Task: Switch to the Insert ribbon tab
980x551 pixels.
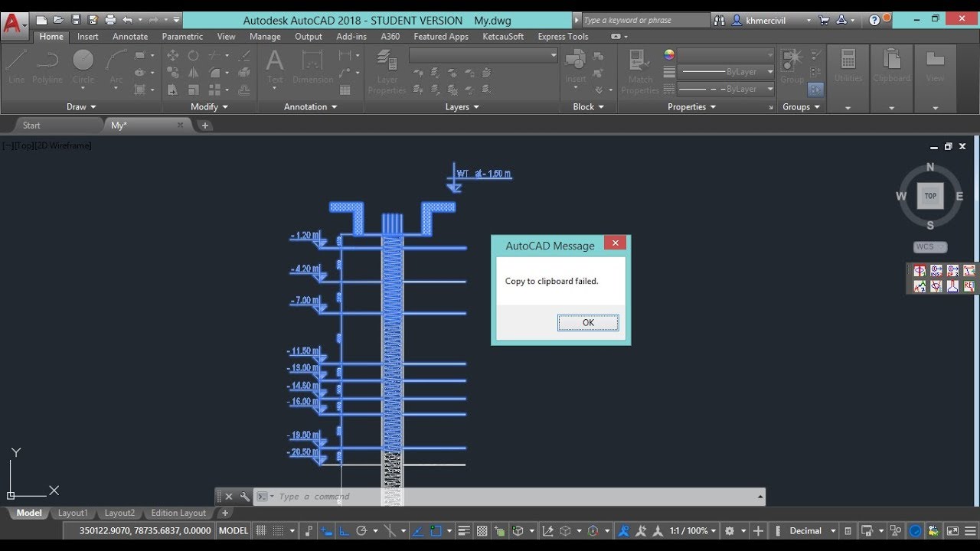Action: [x=87, y=36]
